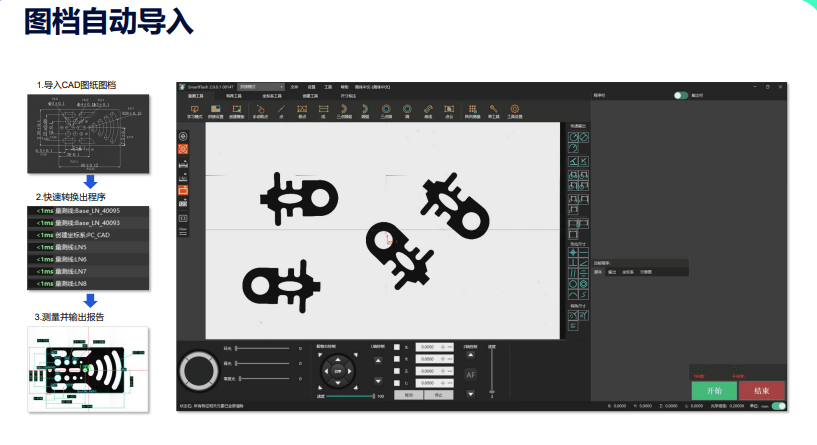Open the 设置 settings menu
This screenshot has width=817, height=445.
tap(310, 88)
